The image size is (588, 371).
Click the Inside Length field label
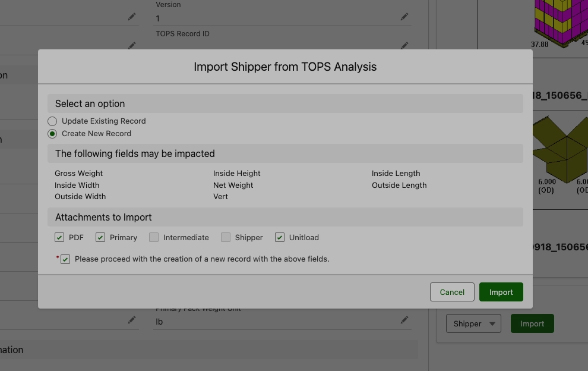point(396,174)
